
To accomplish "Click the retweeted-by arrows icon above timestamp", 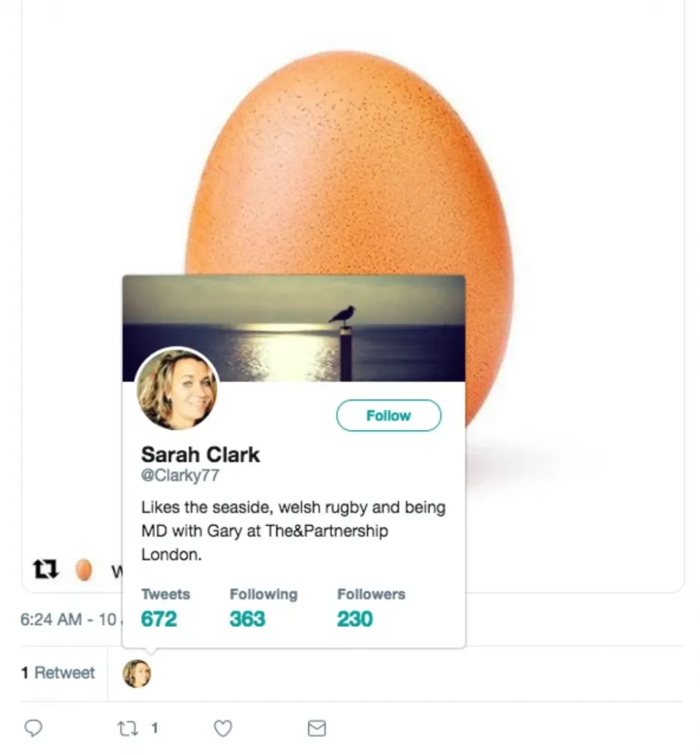I will pyautogui.click(x=46, y=570).
